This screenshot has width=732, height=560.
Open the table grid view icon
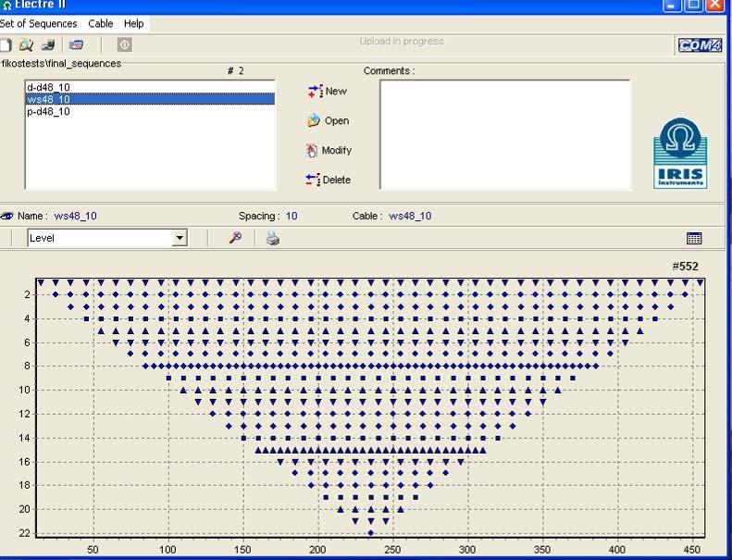coord(694,238)
